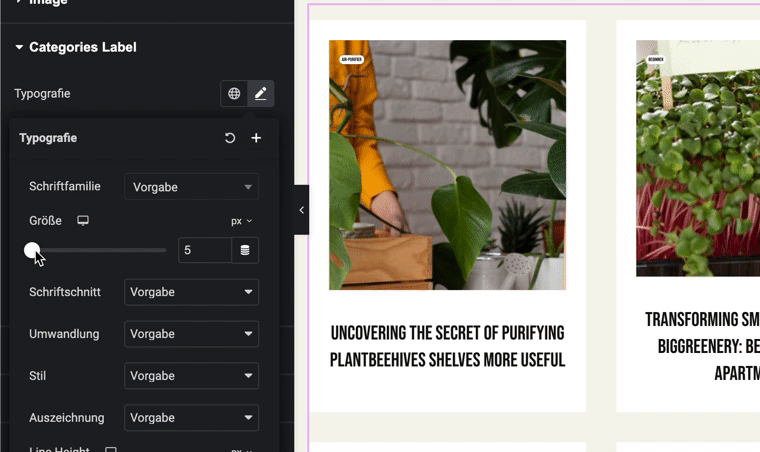Click the desktop device icon next to Größe

[x=83, y=221]
